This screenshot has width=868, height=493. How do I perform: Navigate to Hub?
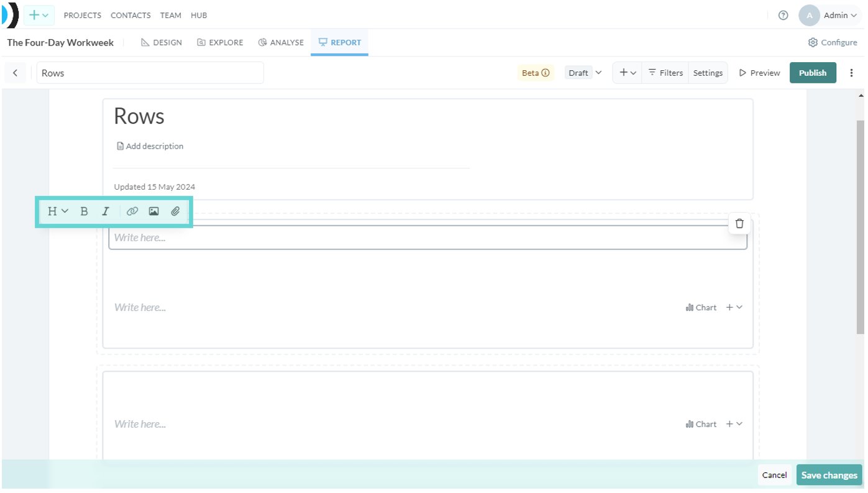tap(199, 16)
